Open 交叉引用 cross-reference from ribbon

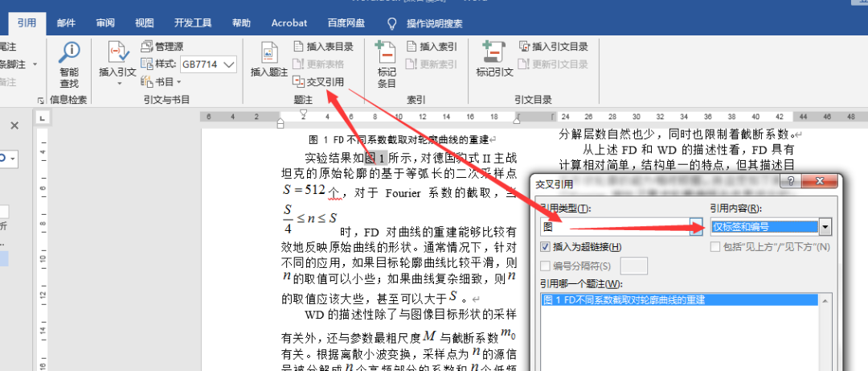pyautogui.click(x=318, y=81)
